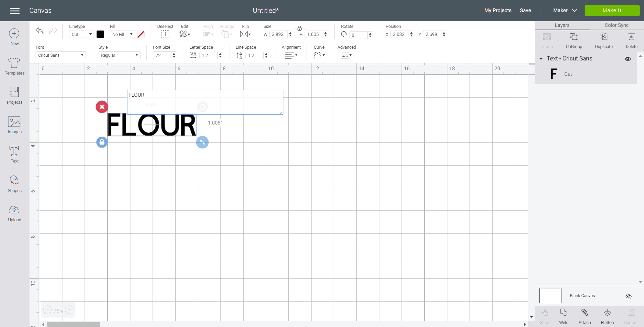The height and width of the screenshot is (327, 644).
Task: Increase the Font Size stepper
Action: tap(174, 54)
